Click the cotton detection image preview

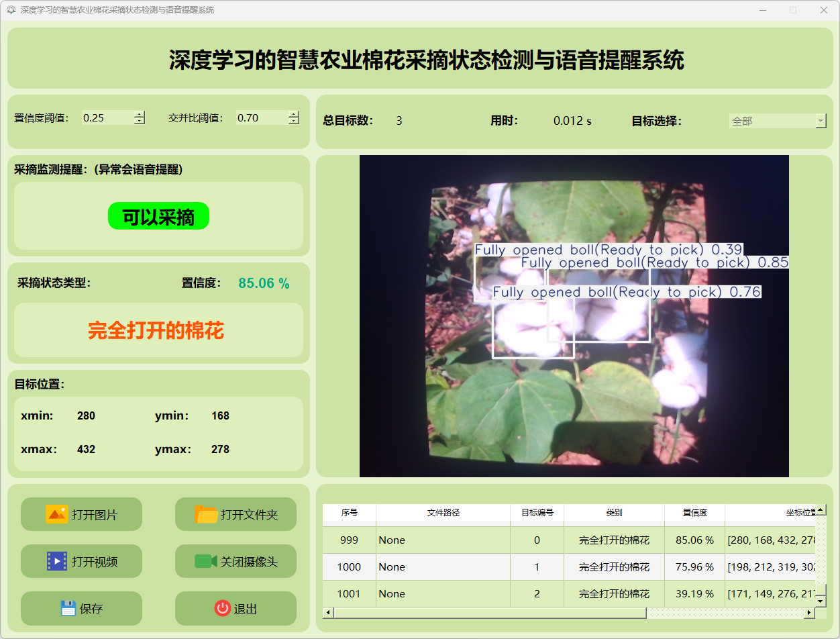[574, 316]
